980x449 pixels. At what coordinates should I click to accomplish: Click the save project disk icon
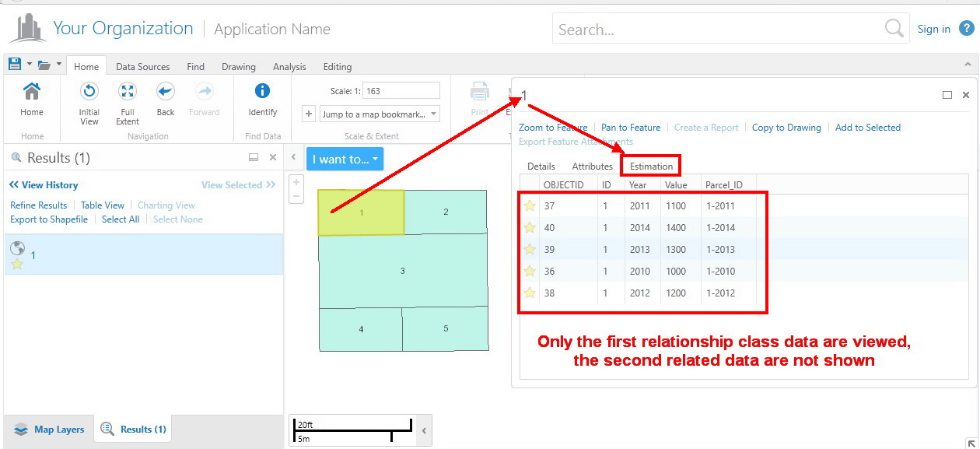pos(15,64)
